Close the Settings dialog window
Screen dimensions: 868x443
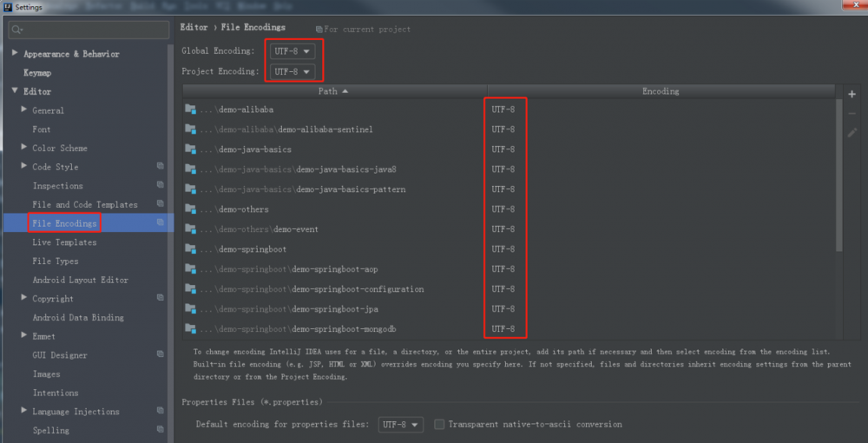pos(857,4)
